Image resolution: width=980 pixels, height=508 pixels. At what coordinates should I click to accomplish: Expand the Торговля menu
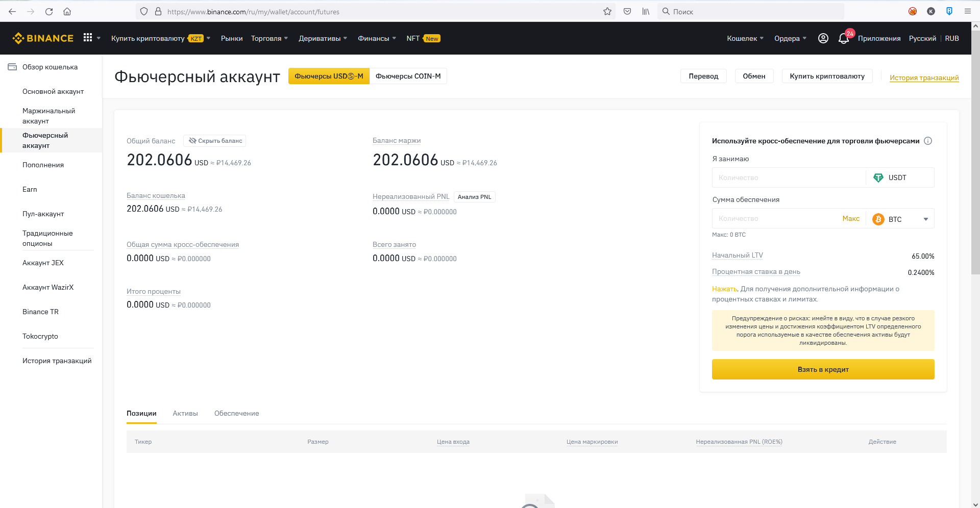[x=269, y=38]
